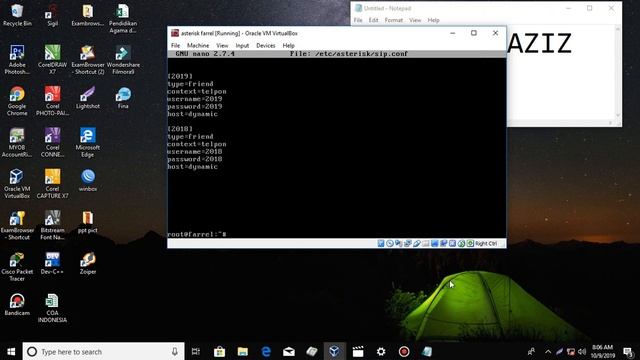Screen dimensions: 640x360
Task: Open the Windows Start menu
Action: pos(11,351)
